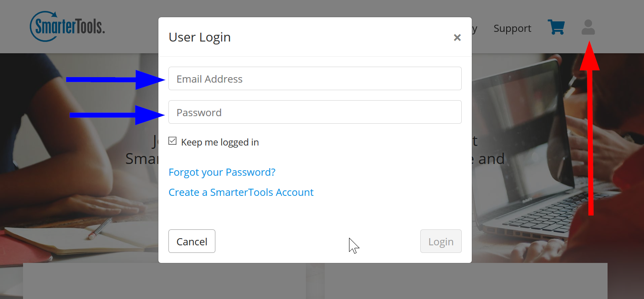Open the Support menu item
This screenshot has height=299, width=644.
click(x=512, y=28)
